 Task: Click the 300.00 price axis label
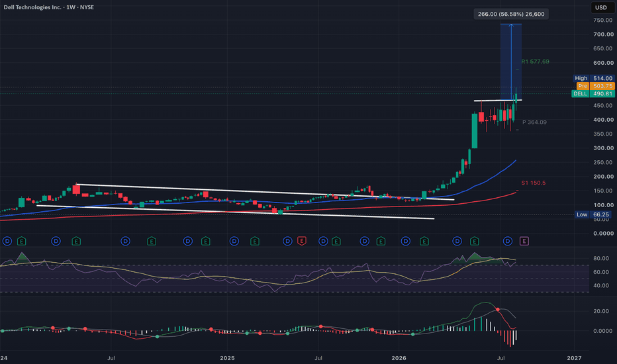tap(603, 148)
